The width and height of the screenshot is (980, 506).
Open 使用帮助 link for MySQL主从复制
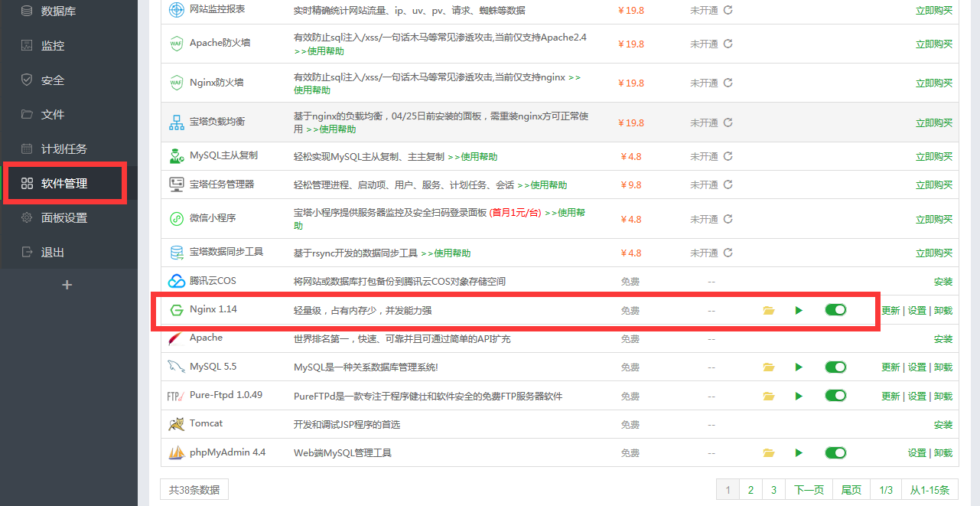pos(473,156)
